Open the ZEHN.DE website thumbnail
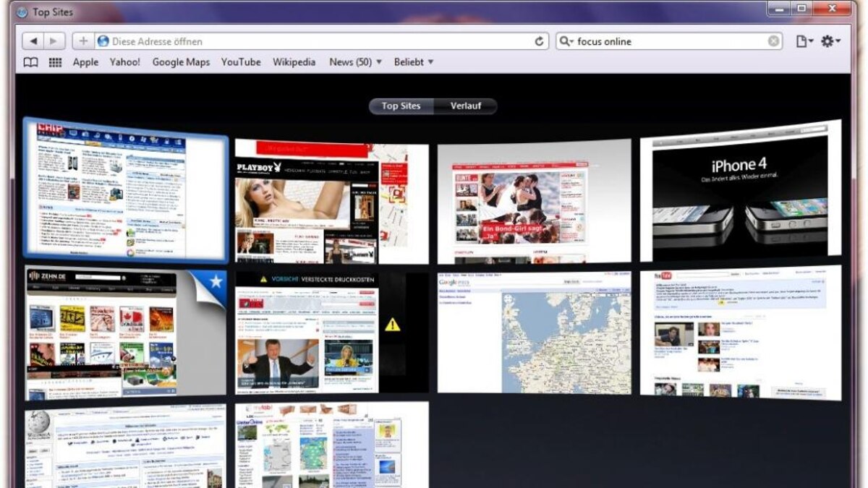 (126, 333)
